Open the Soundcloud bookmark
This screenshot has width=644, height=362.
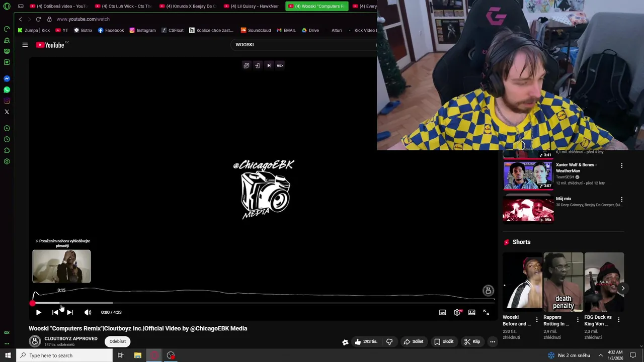click(256, 30)
